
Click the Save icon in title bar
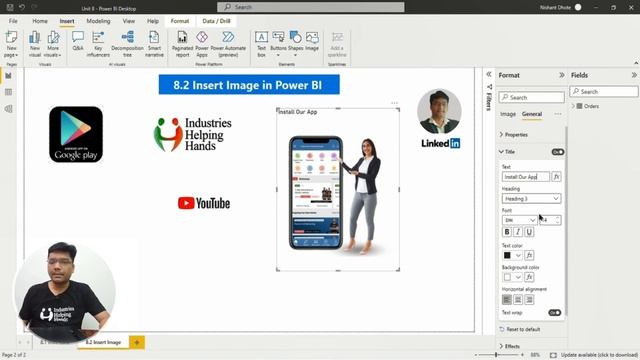coord(10,7)
